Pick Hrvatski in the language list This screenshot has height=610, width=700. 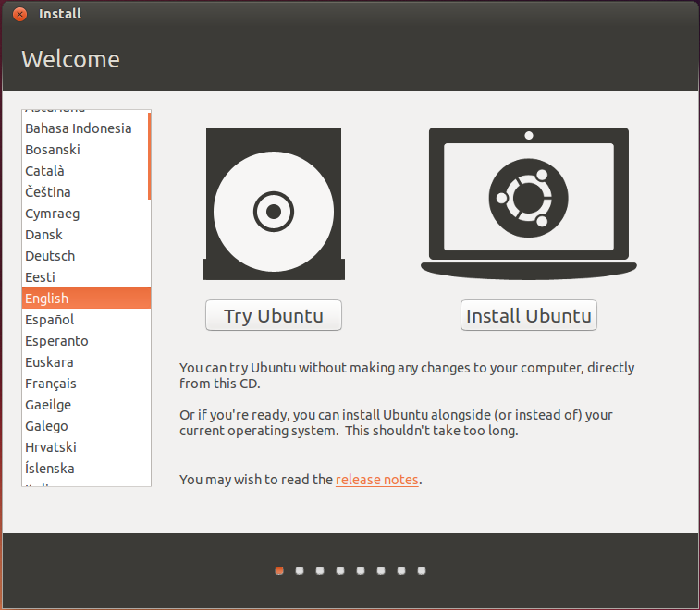click(x=86, y=447)
